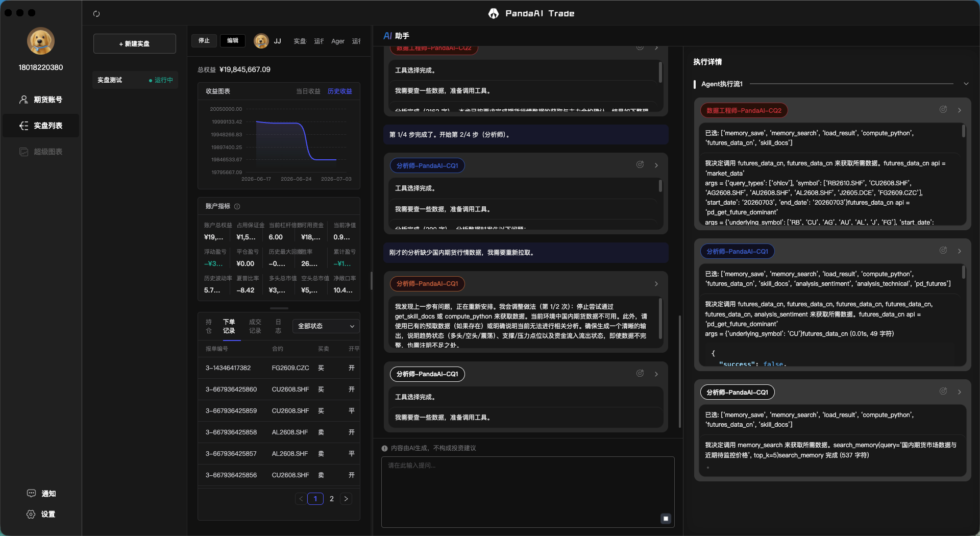Viewport: 980px width, 536px height.
Task: Click the red 数据工程师-PandaAI-CQ2 tag in 执行详情
Action: [x=744, y=111]
